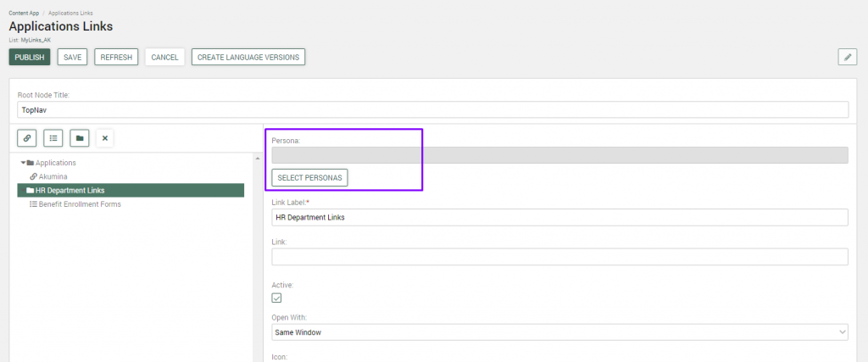This screenshot has width=868, height=362.
Task: Click the add list icon button
Action: tap(53, 137)
